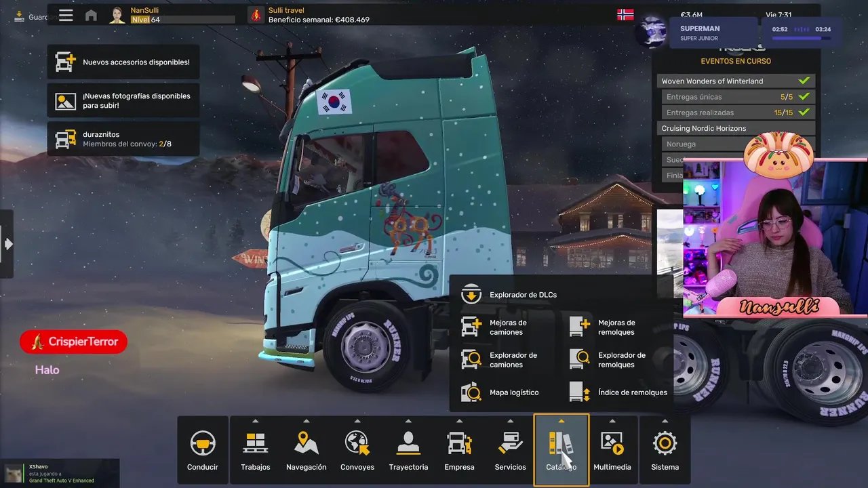Click the music progress bar
Image resolution: width=868 pixels, height=488 pixels.
[x=802, y=38]
